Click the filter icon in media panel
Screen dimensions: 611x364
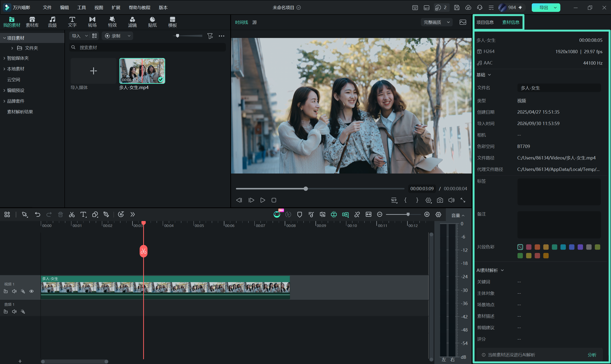click(x=210, y=36)
